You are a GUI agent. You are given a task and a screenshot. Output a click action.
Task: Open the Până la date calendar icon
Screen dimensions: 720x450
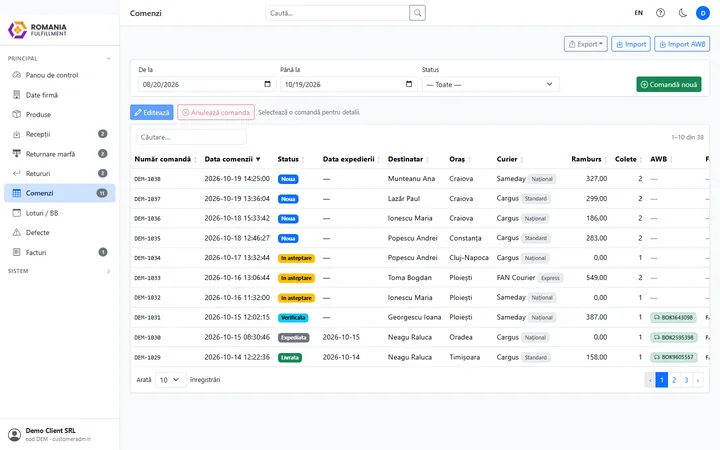coord(409,84)
